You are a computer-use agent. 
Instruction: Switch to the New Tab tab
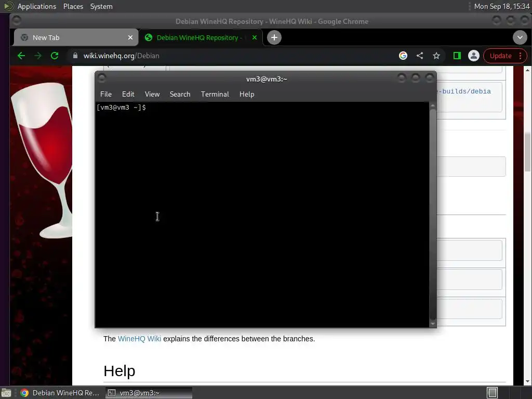coord(76,37)
